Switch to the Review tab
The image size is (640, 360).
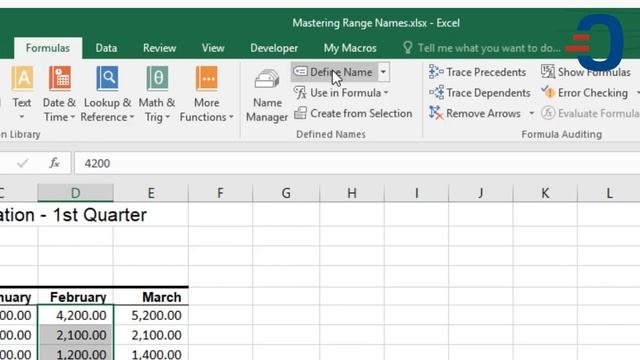pyautogui.click(x=159, y=48)
